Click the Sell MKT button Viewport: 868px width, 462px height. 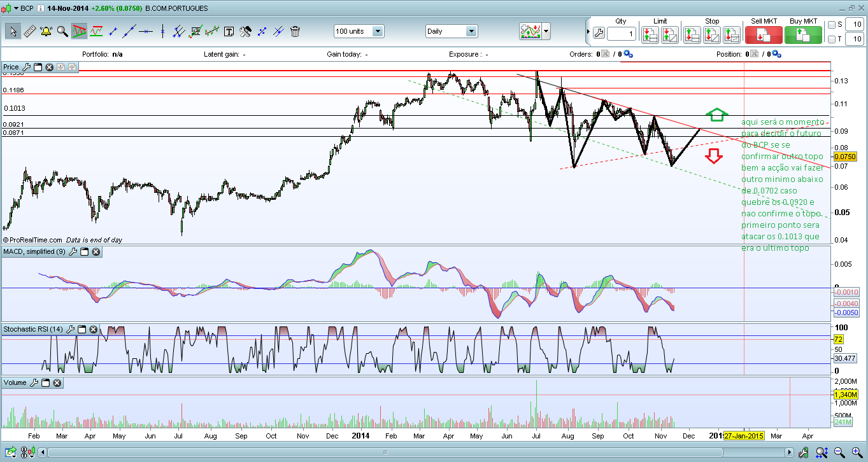[x=764, y=34]
